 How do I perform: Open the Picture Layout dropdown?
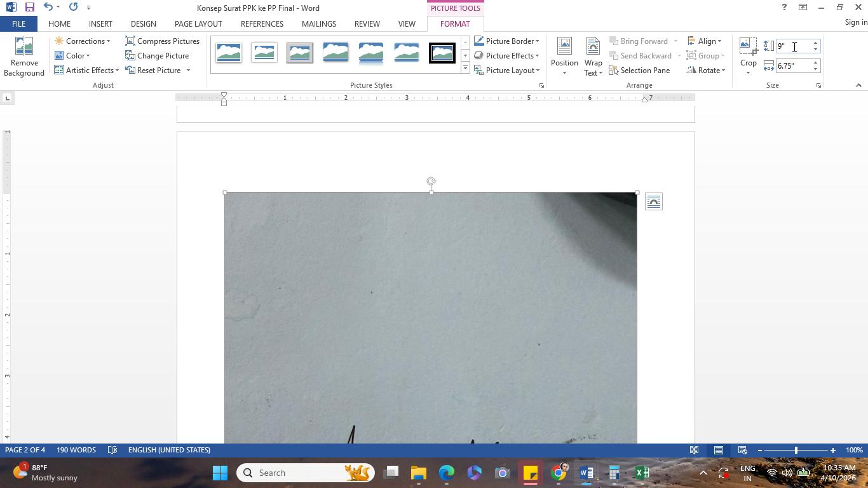(506, 71)
